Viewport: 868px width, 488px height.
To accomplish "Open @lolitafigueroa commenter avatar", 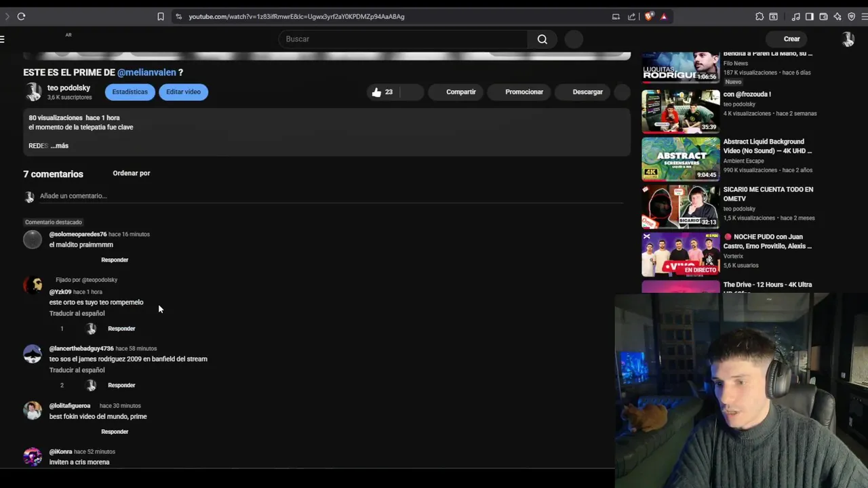I will (33, 411).
